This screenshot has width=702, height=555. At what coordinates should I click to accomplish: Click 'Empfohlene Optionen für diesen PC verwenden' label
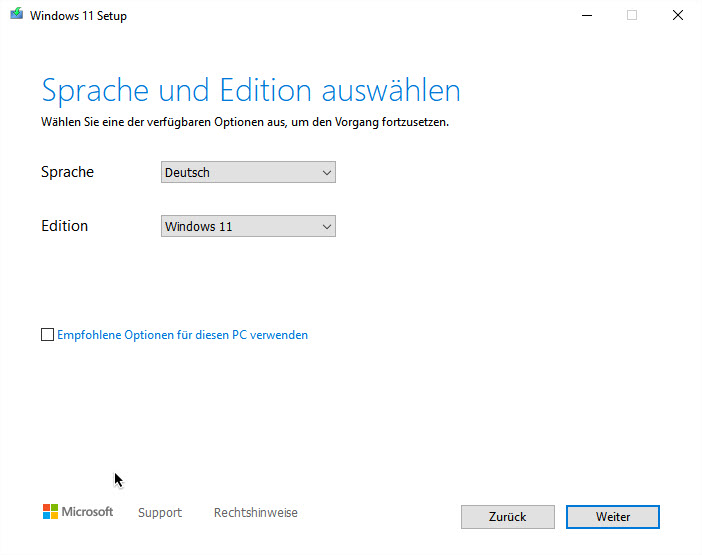click(183, 335)
